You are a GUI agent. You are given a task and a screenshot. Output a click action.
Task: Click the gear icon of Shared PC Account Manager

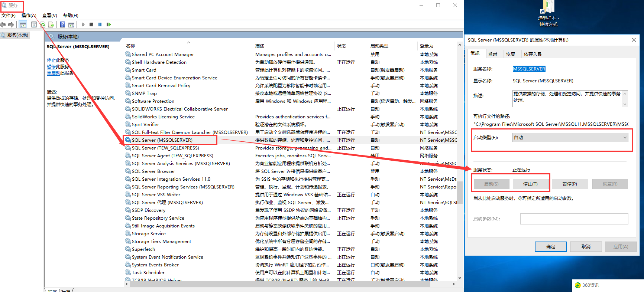click(128, 54)
